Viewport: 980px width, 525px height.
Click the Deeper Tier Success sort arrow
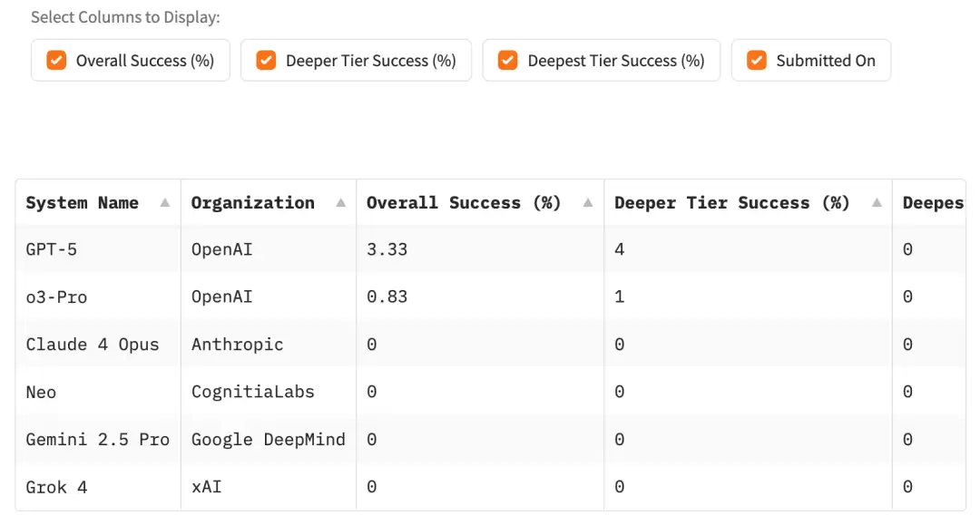click(877, 203)
